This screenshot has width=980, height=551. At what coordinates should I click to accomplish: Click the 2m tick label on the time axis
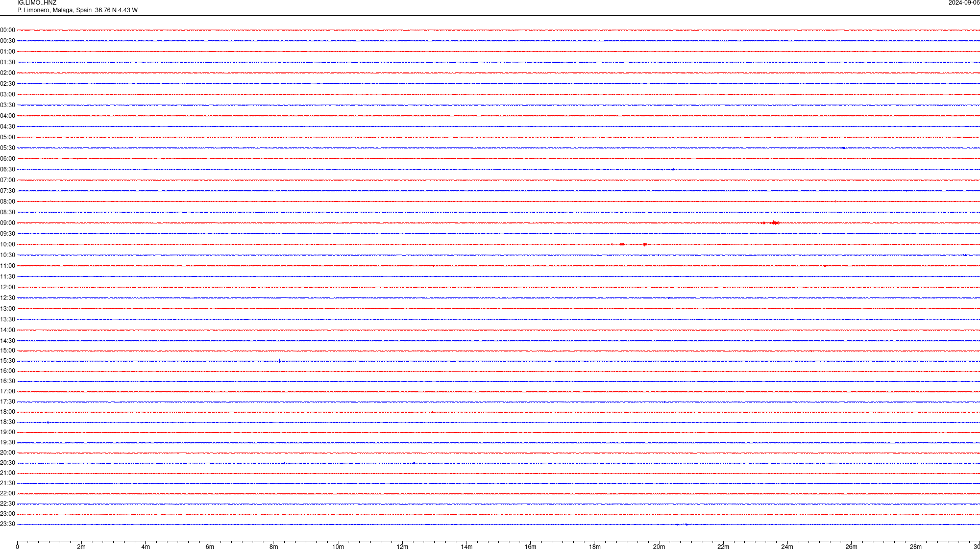[82, 547]
